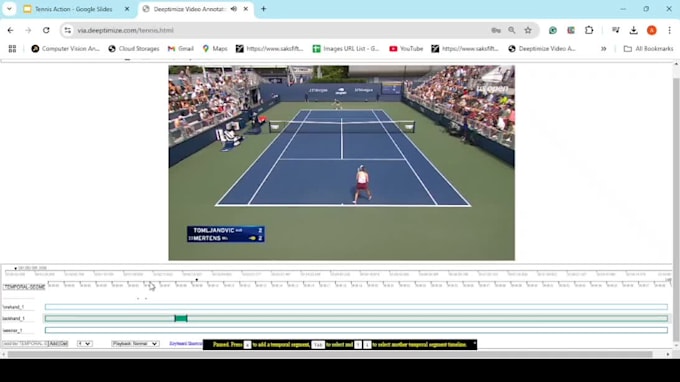This screenshot has width=680, height=382.
Task: Open the Extensions puzzle menu
Action: point(589,30)
